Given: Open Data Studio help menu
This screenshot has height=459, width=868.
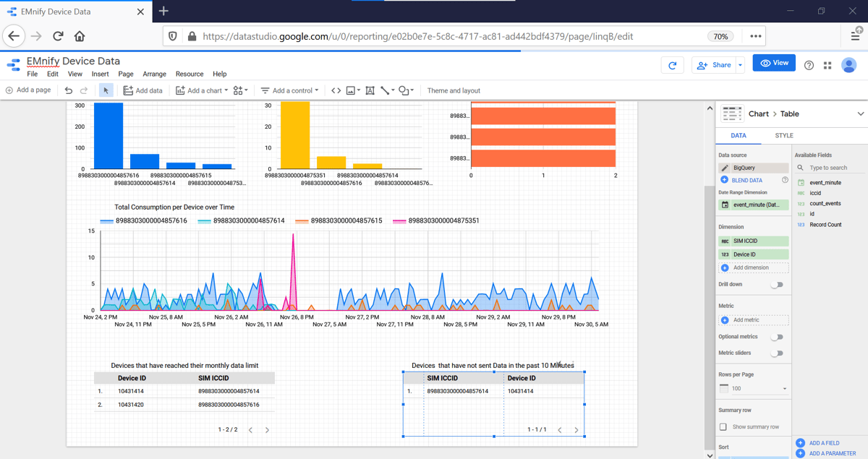Looking at the screenshot, I should pyautogui.click(x=809, y=65).
